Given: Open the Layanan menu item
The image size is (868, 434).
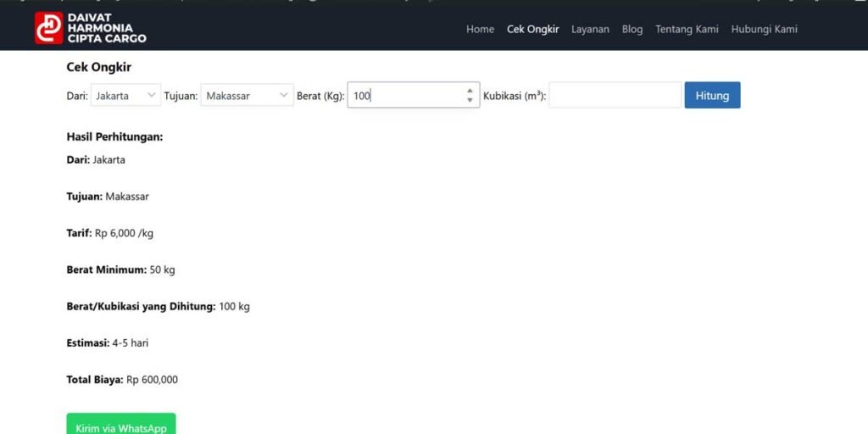Looking at the screenshot, I should coord(590,29).
